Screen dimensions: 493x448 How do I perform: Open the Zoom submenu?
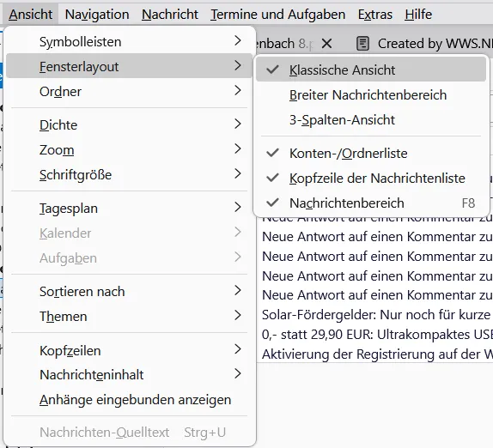point(129,149)
